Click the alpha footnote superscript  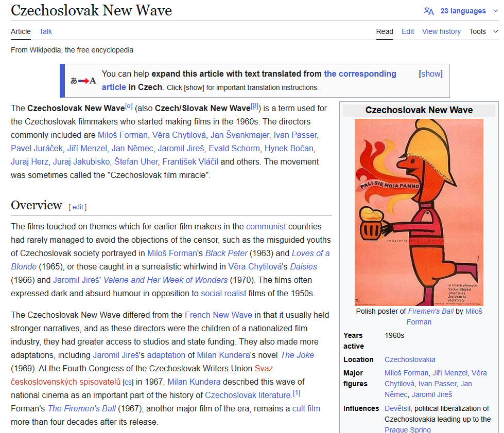[129, 105]
